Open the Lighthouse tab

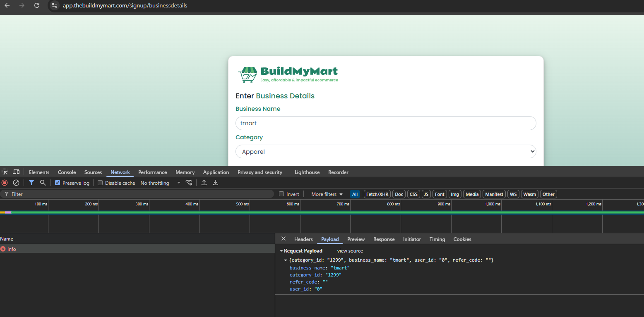point(307,172)
